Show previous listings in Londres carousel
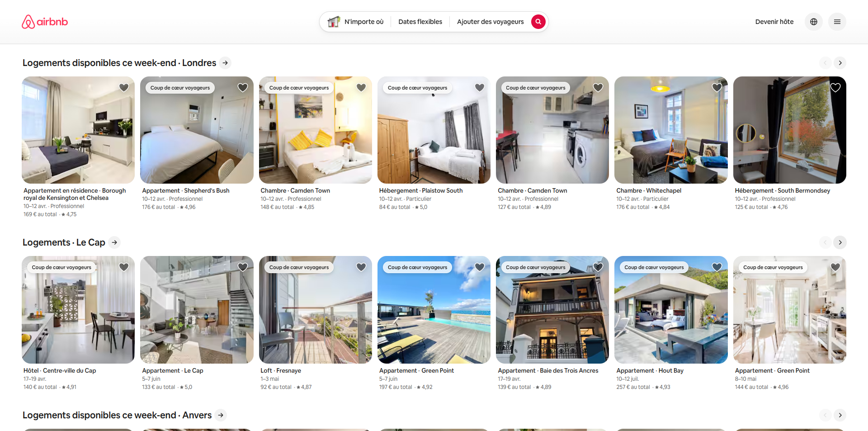The height and width of the screenshot is (431, 868). point(825,63)
